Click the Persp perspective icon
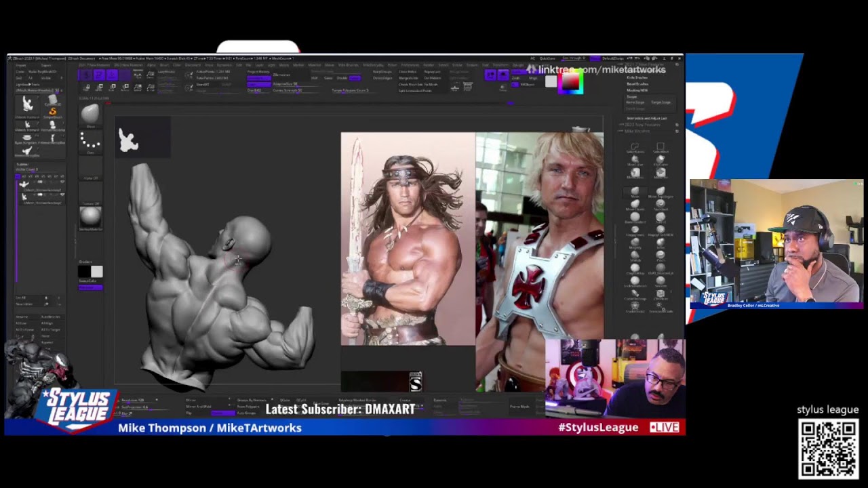Screen dimensions: 868x488 pos(467,87)
